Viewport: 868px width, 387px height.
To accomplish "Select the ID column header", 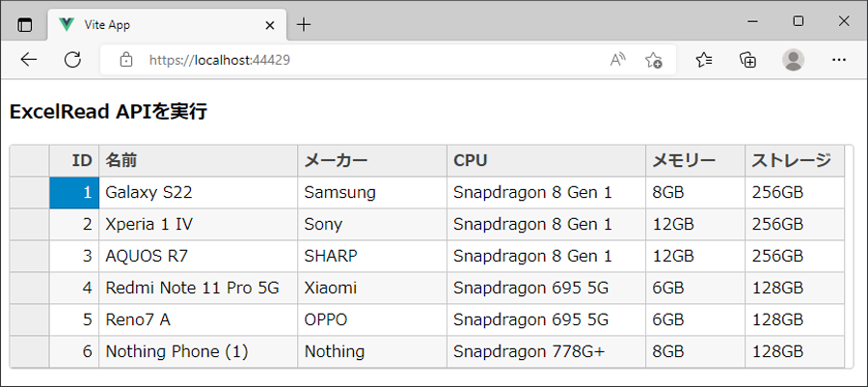I will click(74, 161).
